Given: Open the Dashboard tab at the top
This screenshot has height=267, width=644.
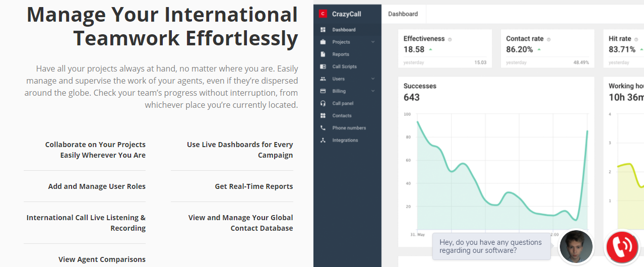Looking at the screenshot, I should tap(403, 14).
